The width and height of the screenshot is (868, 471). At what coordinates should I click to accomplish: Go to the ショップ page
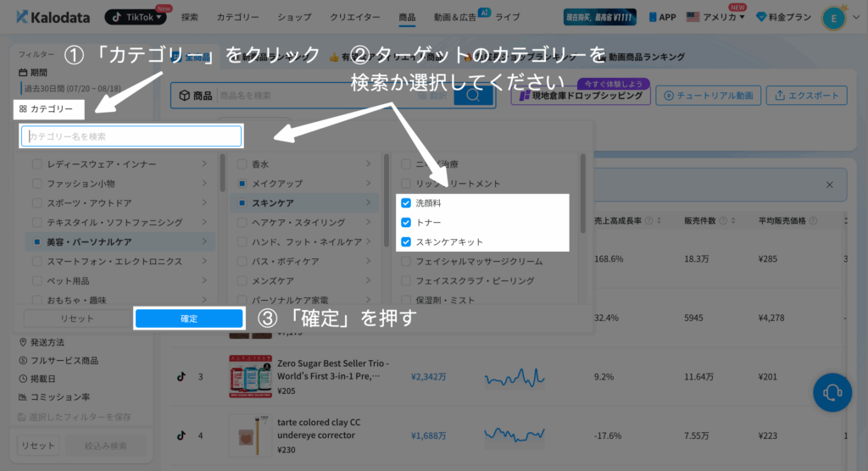(x=294, y=17)
